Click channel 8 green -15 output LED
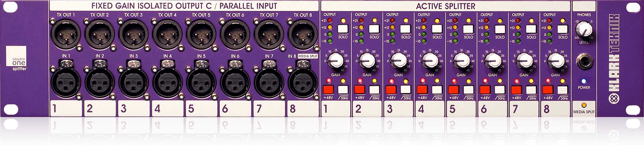Screen dimensions: 644x147 (550, 41)
